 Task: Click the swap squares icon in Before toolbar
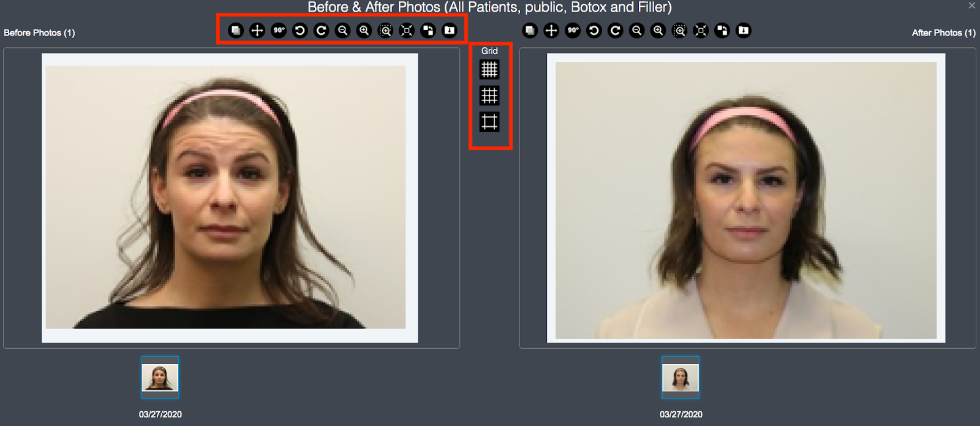point(428,30)
